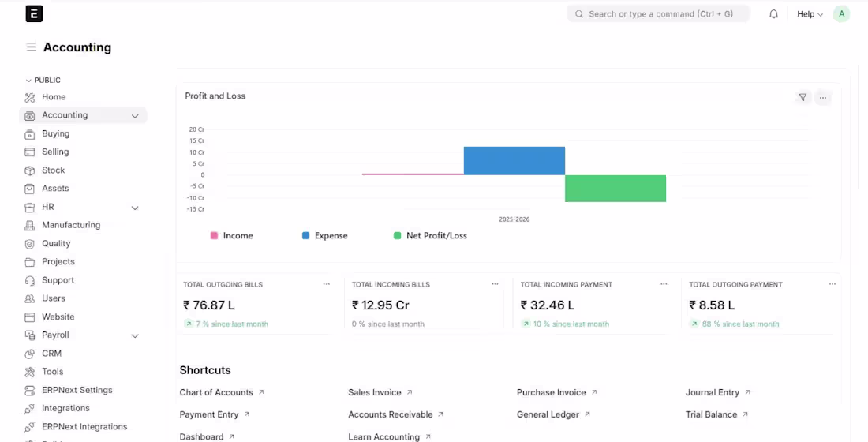This screenshot has height=442, width=868.
Task: Open the user avatar menu
Action: pos(841,14)
